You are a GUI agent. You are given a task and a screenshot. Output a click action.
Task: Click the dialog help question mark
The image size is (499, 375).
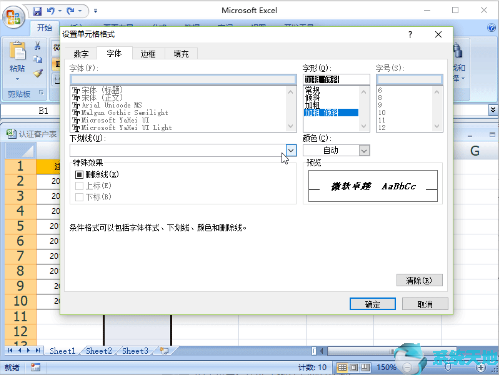410,34
